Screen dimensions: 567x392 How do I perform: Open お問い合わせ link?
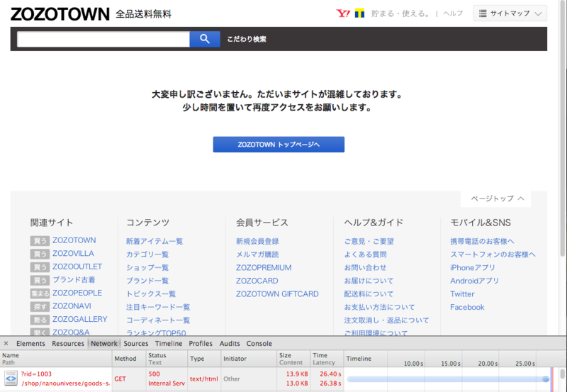pyautogui.click(x=365, y=268)
